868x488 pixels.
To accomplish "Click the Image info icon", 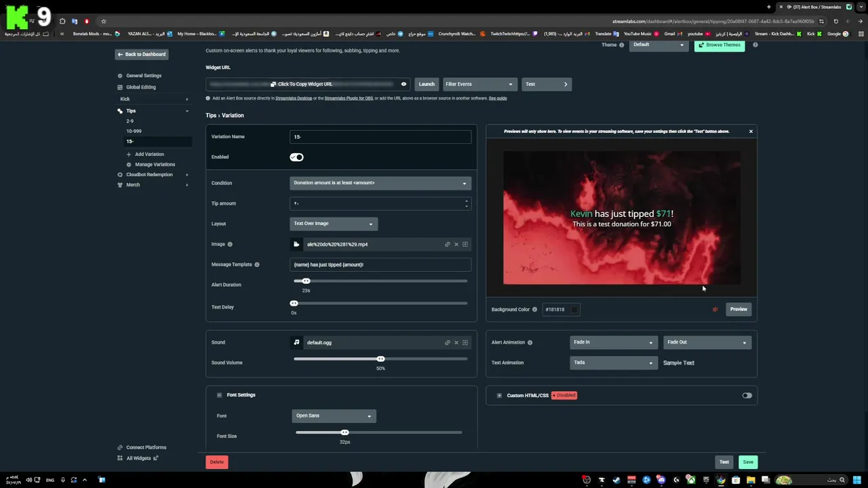I will (230, 245).
